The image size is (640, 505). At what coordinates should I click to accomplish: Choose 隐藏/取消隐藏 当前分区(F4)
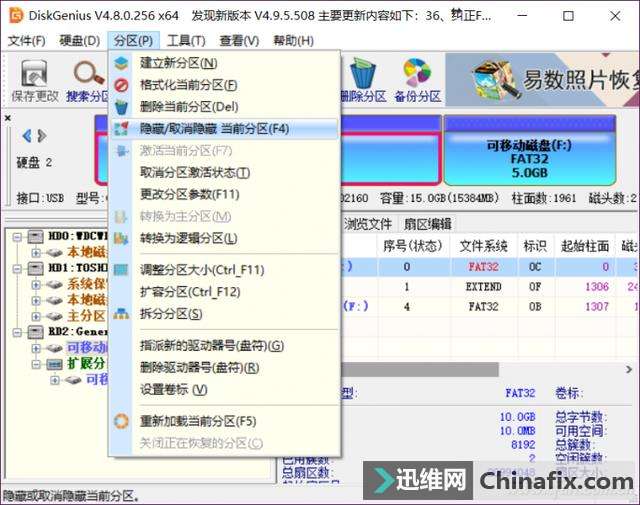[224, 129]
